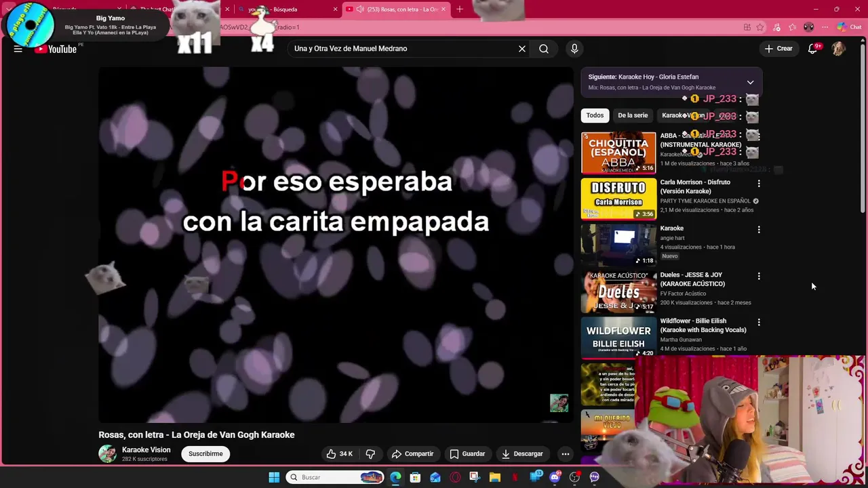The image size is (868, 488).
Task: Open Copilot Chat in the browser toolbar
Action: tap(849, 27)
